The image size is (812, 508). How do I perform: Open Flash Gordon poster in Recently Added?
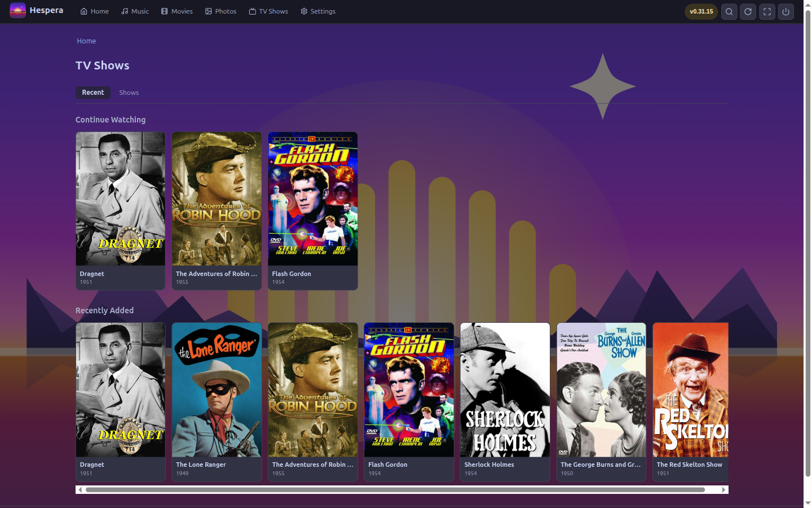point(409,389)
